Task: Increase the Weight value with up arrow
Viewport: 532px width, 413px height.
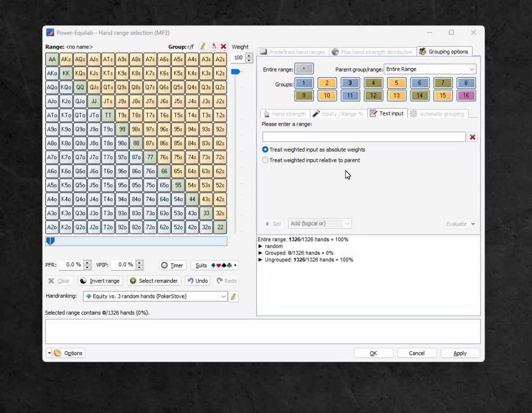Action: coord(249,56)
